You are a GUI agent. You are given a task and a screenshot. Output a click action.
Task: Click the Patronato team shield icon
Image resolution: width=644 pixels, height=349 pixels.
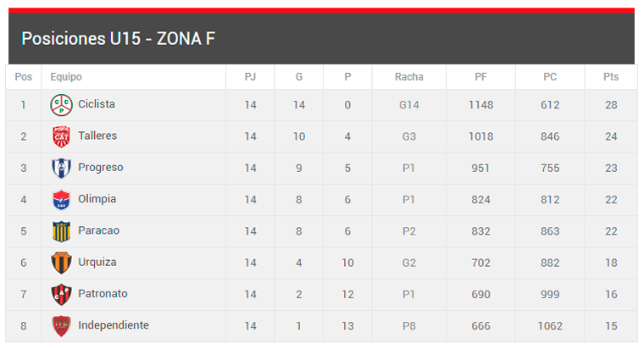pos(61,294)
